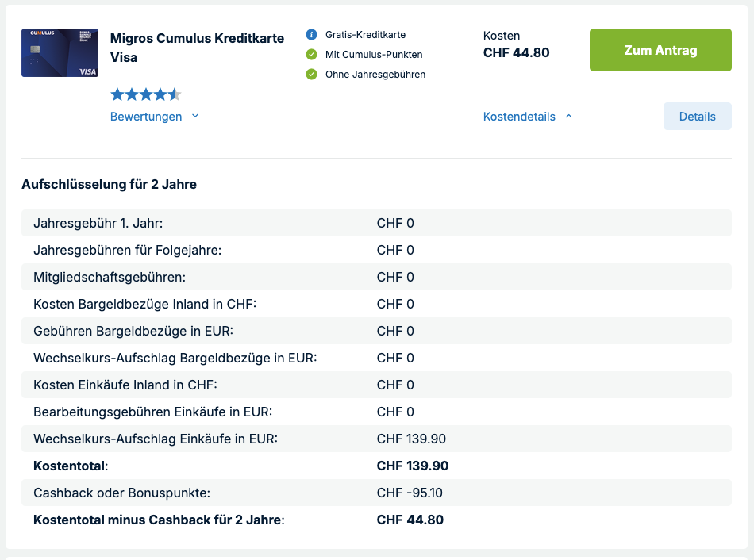Open the light-blue Details button
The height and width of the screenshot is (560, 754).
click(697, 117)
